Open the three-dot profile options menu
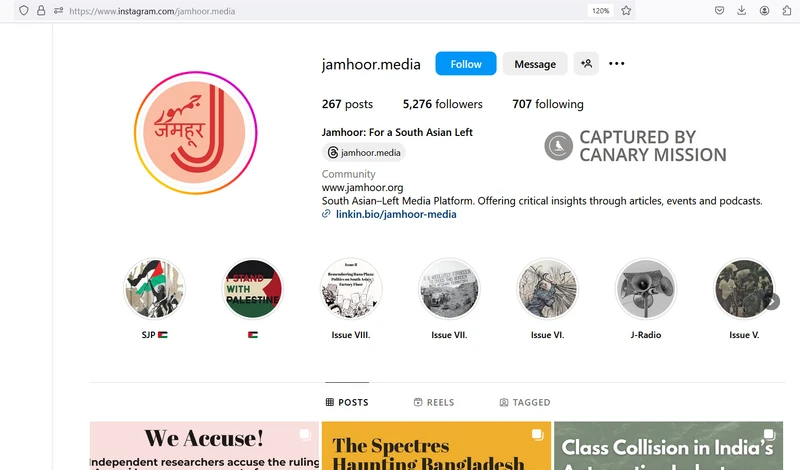This screenshot has width=800, height=470. (x=616, y=64)
